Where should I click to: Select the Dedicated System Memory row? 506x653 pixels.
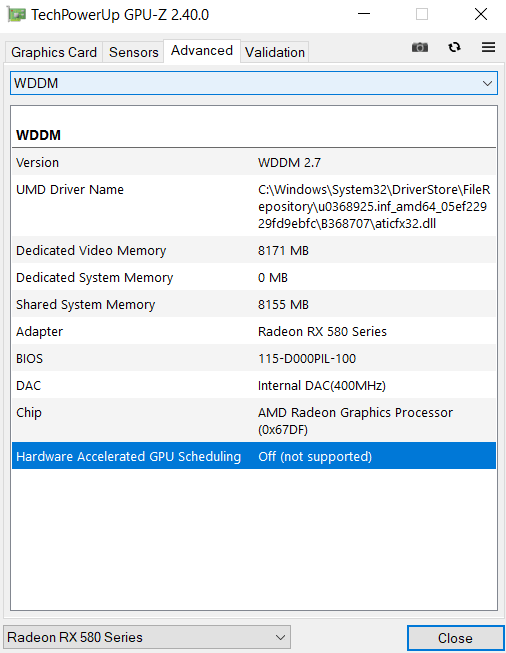point(254,277)
